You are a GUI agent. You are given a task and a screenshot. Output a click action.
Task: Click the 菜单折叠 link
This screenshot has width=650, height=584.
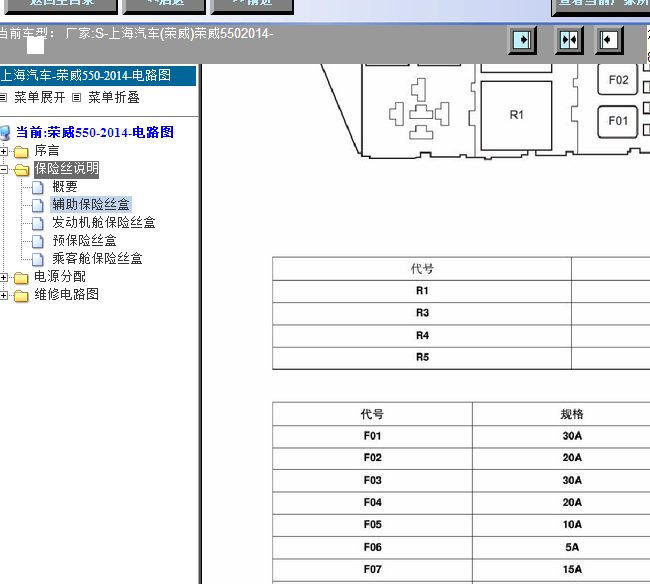tap(114, 97)
